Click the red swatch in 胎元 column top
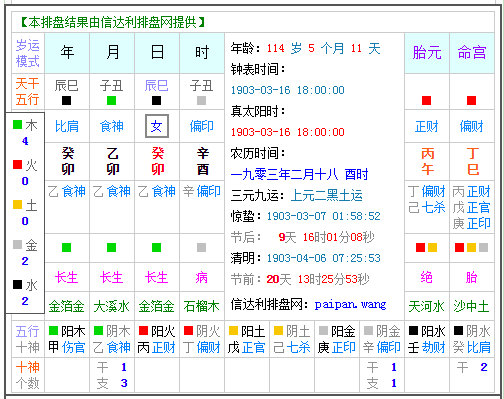This screenshot has width=504, height=399. 426,100
